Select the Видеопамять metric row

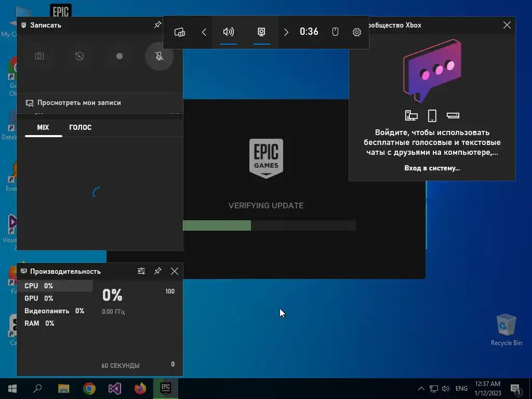click(x=55, y=311)
